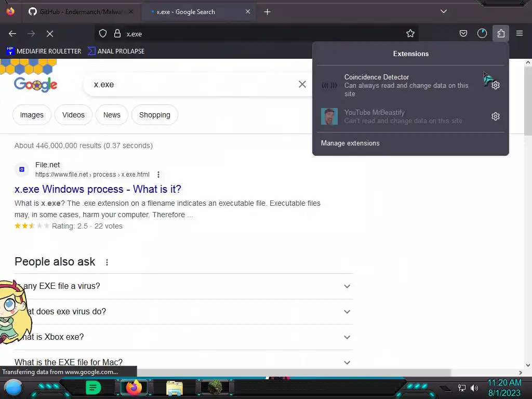Screen dimensions: 532x399
Task: Filter results by Shopping
Action: pos(154,115)
